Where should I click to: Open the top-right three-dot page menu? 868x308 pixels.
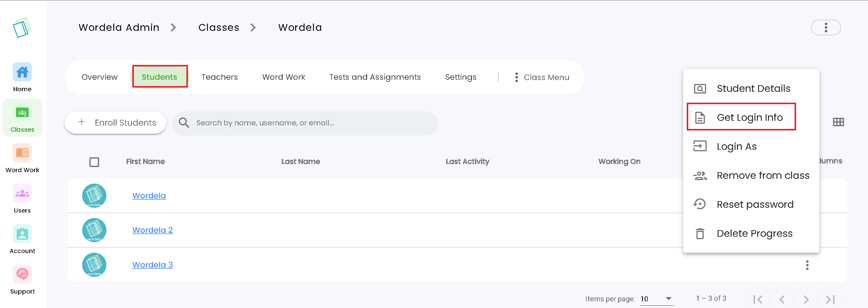(825, 27)
